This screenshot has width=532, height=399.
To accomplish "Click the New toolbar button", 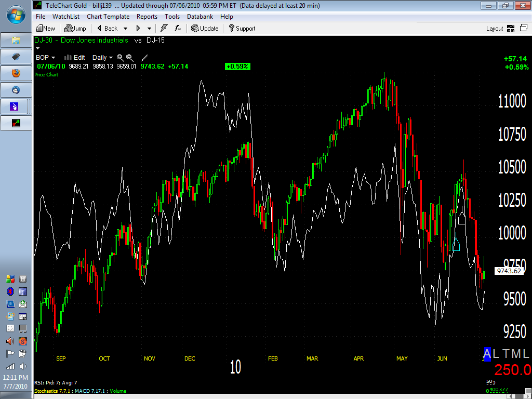I will click(x=46, y=29).
